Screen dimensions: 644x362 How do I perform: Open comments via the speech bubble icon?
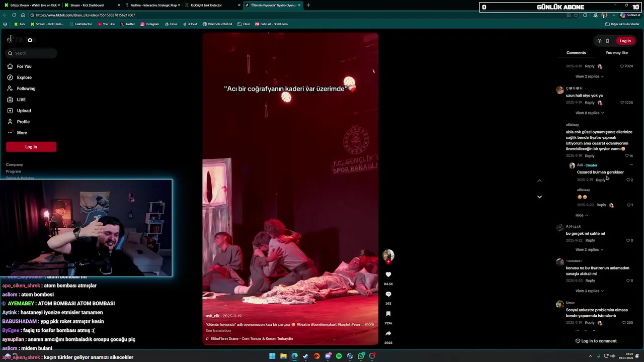coord(388,294)
